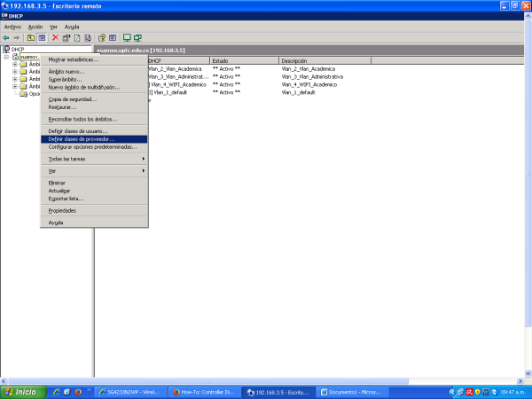Launch Firefox from quick launch
Viewport: 532px width, 399px height.
coord(78,392)
